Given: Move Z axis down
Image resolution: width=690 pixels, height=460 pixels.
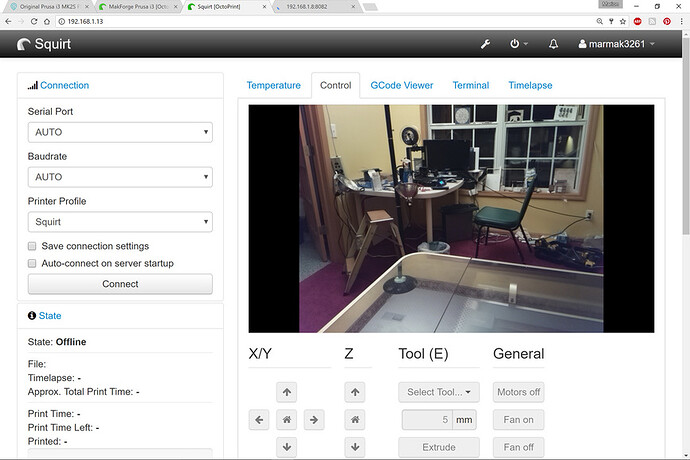Looking at the screenshot, I should 355,447.
